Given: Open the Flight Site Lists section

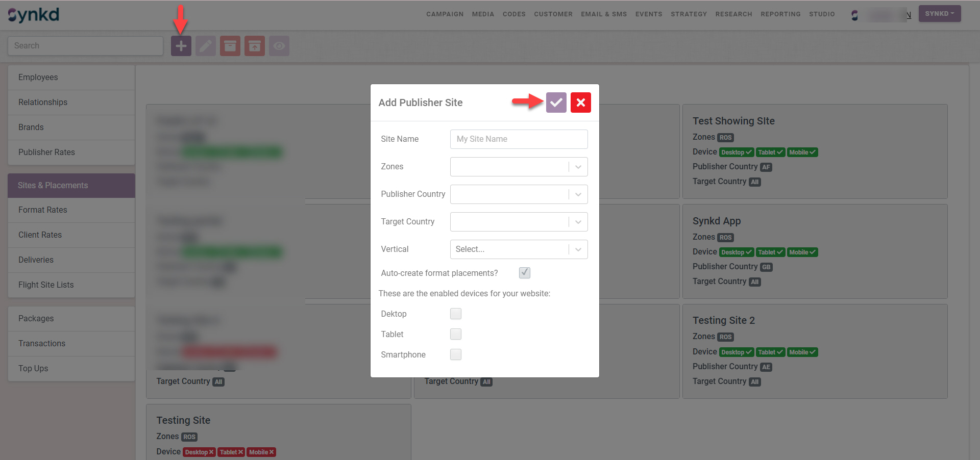Looking at the screenshot, I should 46,285.
